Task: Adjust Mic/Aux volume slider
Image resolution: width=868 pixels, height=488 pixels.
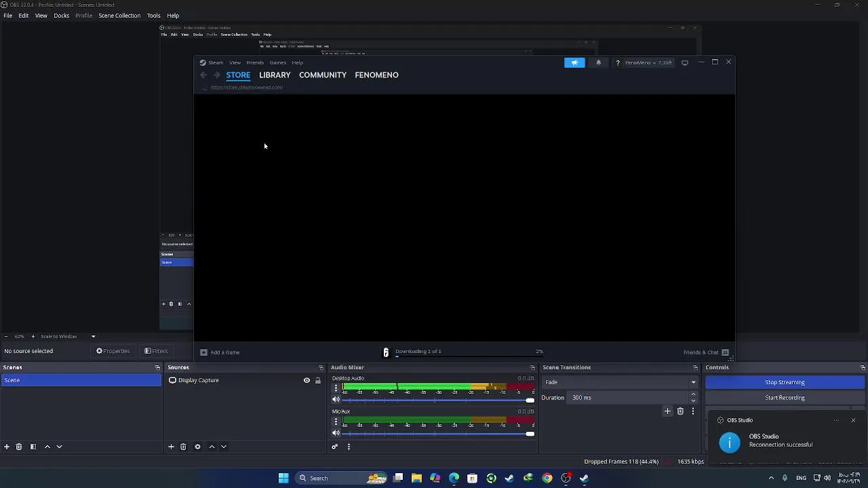Action: (438, 433)
